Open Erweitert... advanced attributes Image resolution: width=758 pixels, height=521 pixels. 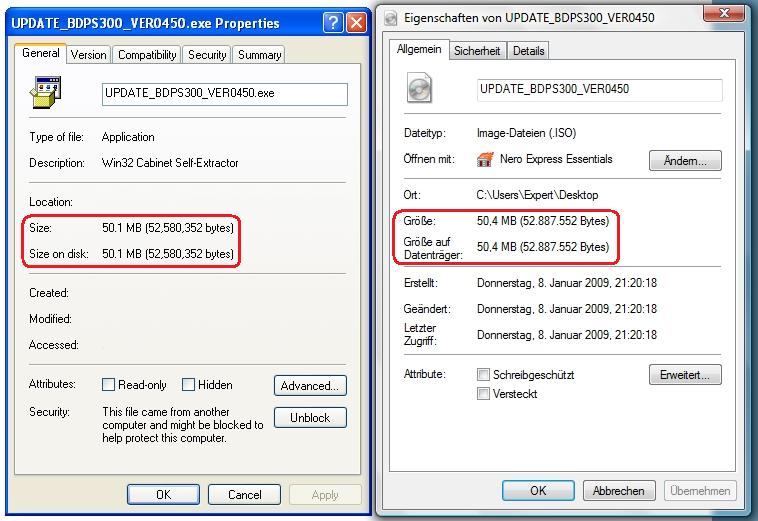[x=685, y=375]
